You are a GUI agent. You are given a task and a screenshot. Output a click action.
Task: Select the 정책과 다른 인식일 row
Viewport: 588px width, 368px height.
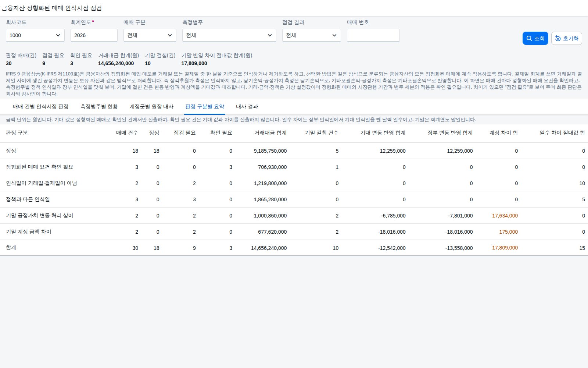[x=294, y=199]
